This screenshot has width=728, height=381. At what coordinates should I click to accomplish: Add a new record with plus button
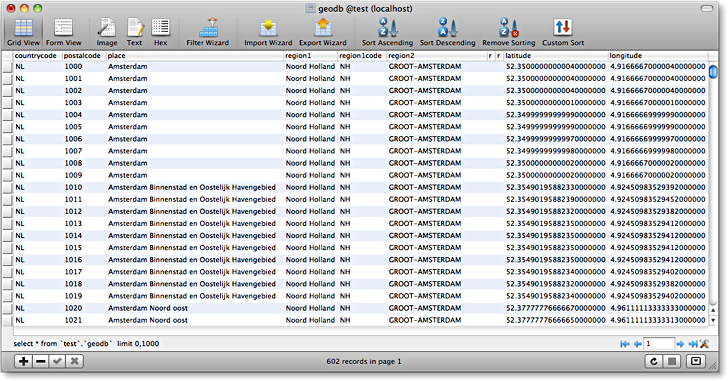[23, 361]
